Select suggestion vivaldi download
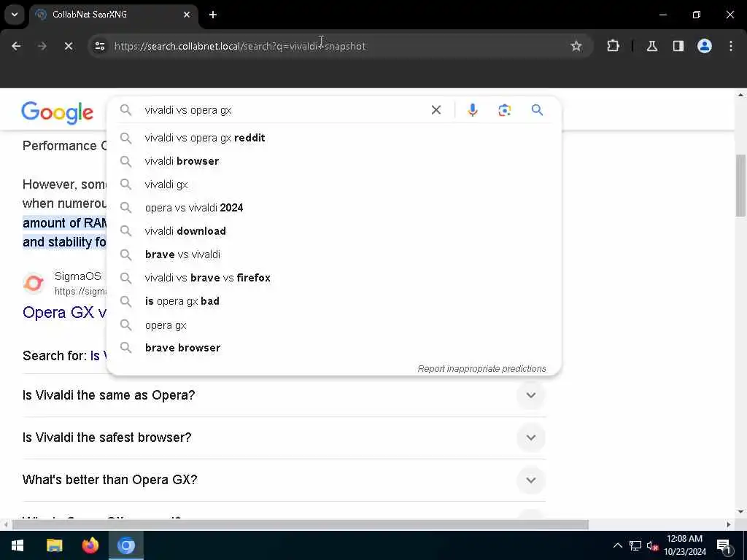 333,231
